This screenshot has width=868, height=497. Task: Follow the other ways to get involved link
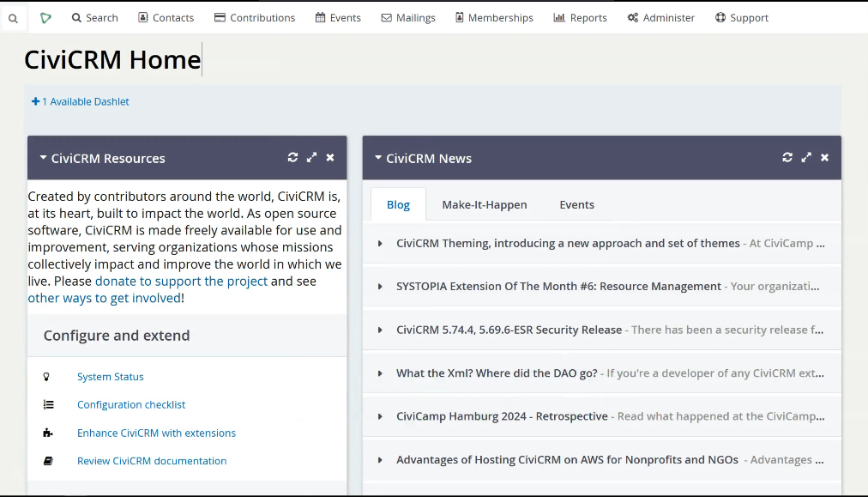click(104, 298)
